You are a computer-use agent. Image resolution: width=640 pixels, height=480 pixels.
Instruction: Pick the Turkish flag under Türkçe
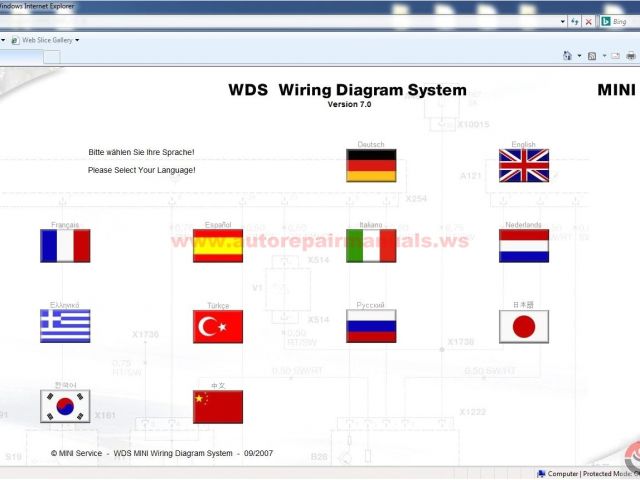[x=218, y=326]
